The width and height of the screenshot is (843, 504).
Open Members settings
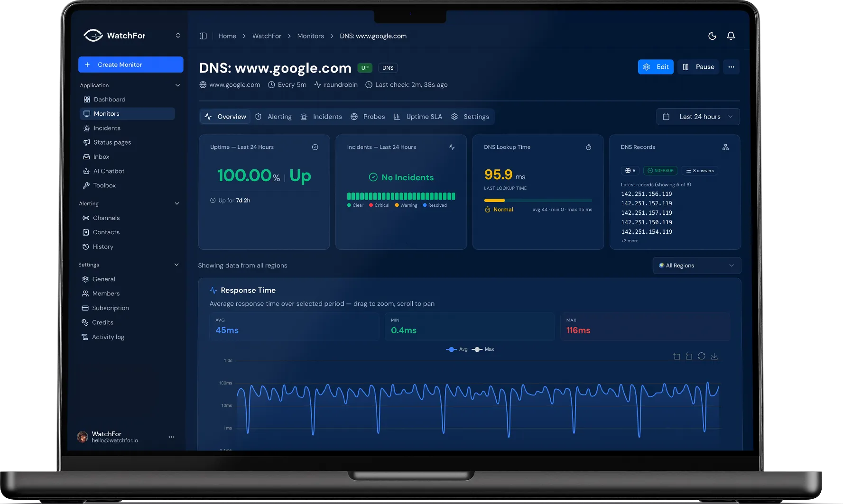coord(126,293)
